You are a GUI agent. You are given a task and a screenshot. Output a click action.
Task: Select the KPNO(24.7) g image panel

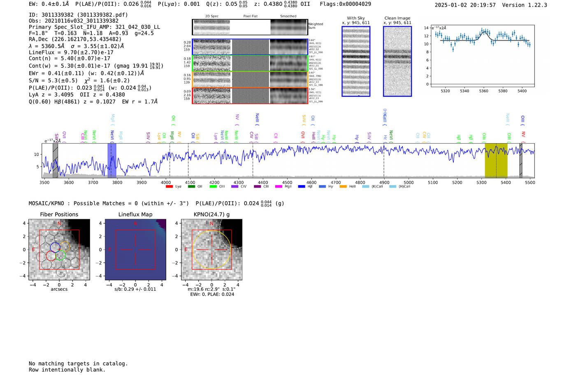[x=212, y=250]
